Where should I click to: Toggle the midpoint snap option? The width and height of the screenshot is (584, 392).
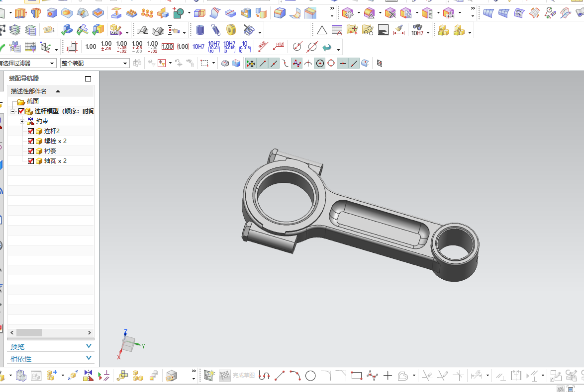[x=274, y=64]
